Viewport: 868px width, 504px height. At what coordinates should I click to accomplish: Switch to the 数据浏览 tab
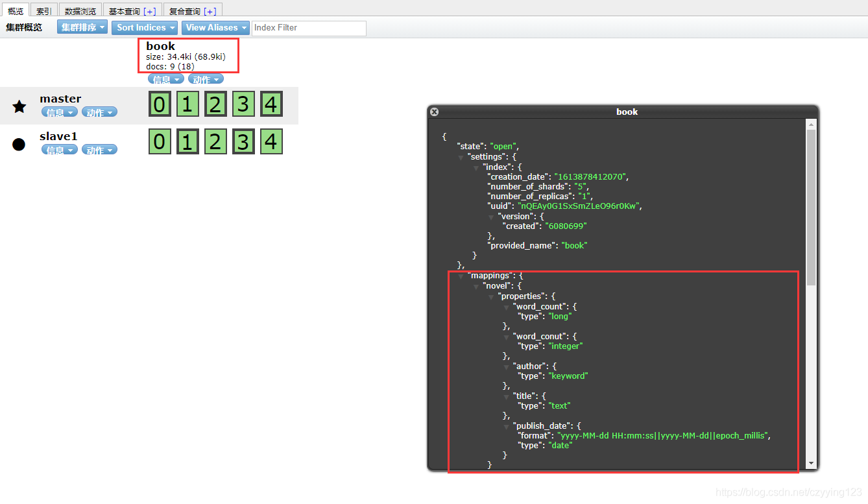click(x=80, y=10)
